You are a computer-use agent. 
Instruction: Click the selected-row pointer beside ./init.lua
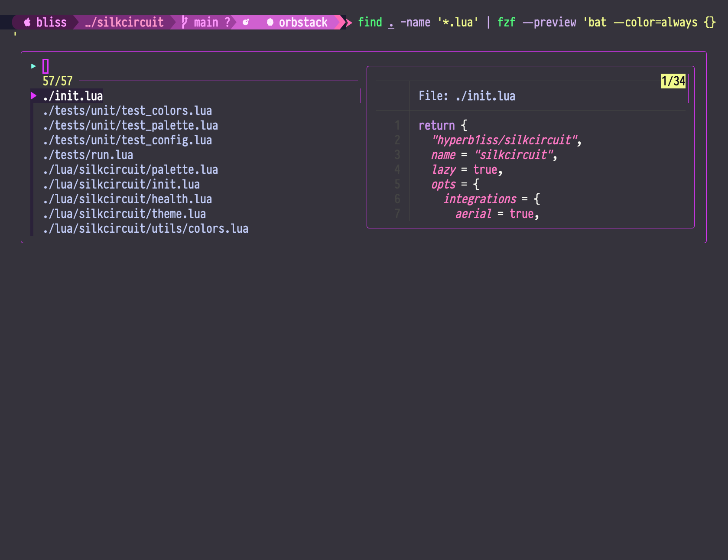(x=33, y=96)
